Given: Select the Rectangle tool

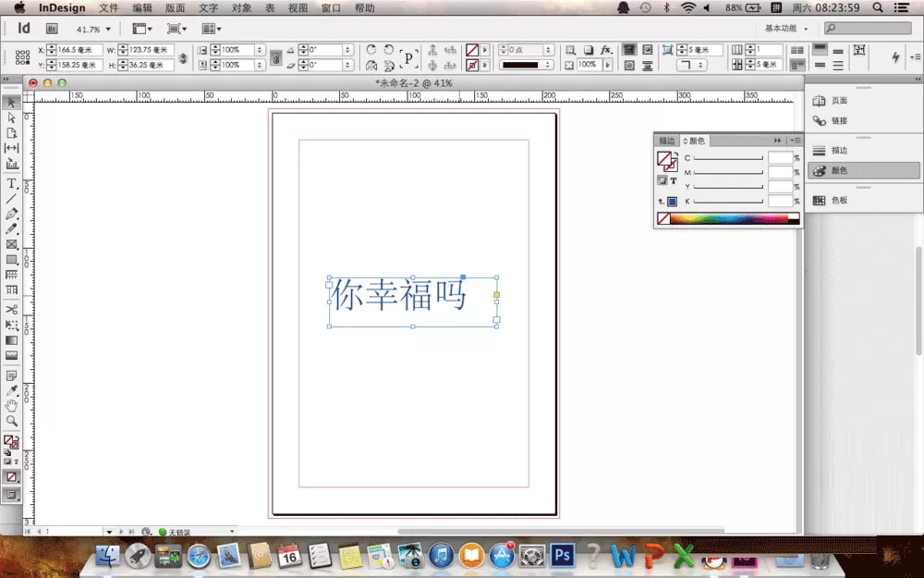Looking at the screenshot, I should coord(11,260).
